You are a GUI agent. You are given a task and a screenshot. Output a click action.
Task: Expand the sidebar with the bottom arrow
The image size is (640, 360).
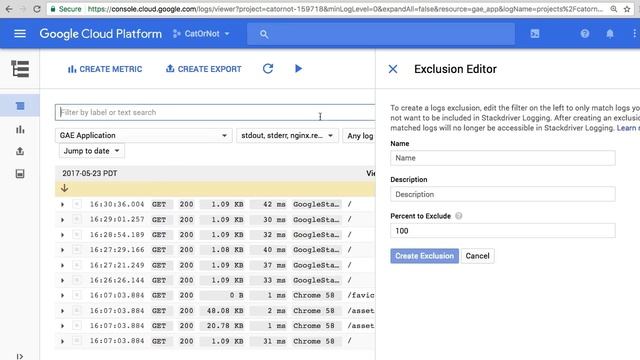pyautogui.click(x=20, y=356)
